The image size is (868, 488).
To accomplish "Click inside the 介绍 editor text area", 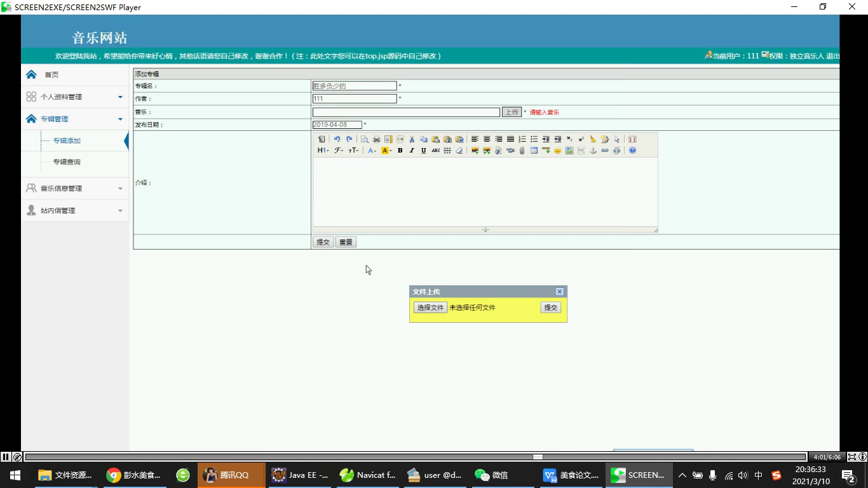I will 485,191.
